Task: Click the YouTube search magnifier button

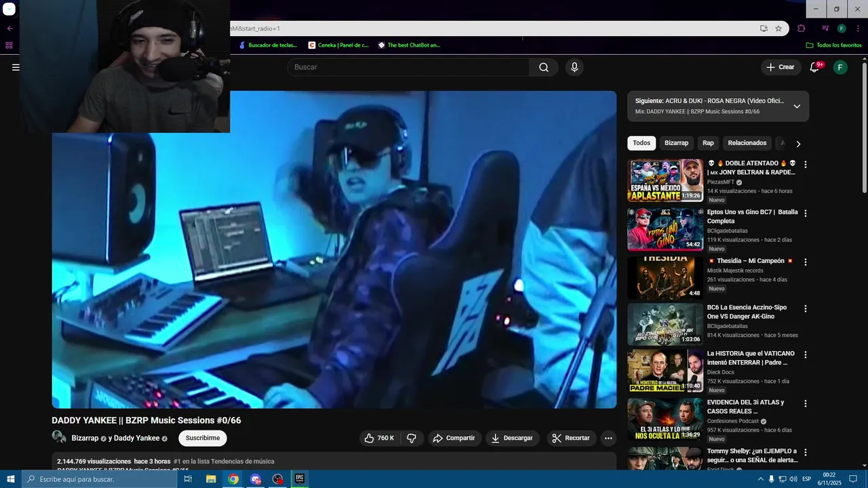Action: [544, 67]
